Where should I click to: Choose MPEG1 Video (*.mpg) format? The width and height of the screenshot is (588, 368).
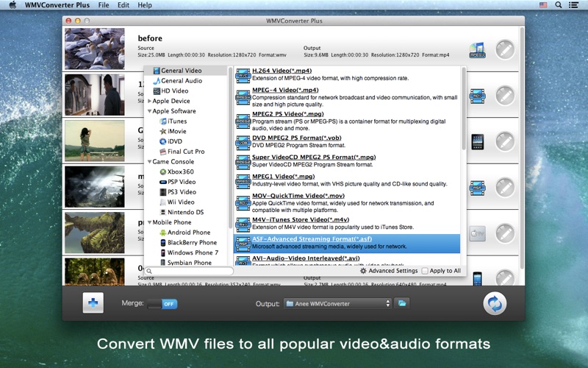click(347, 180)
